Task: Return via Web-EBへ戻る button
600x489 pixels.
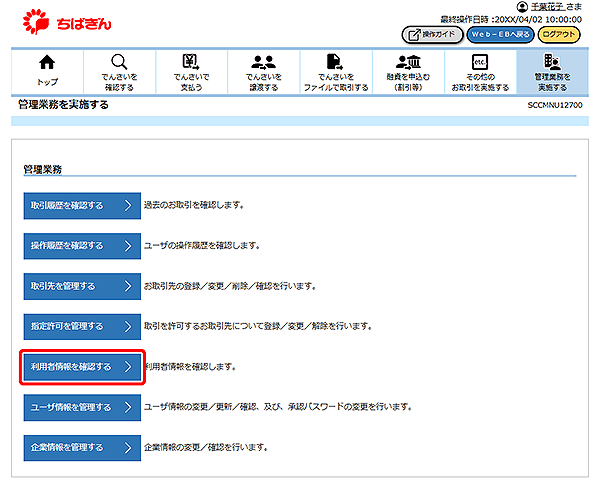Action: 500,35
